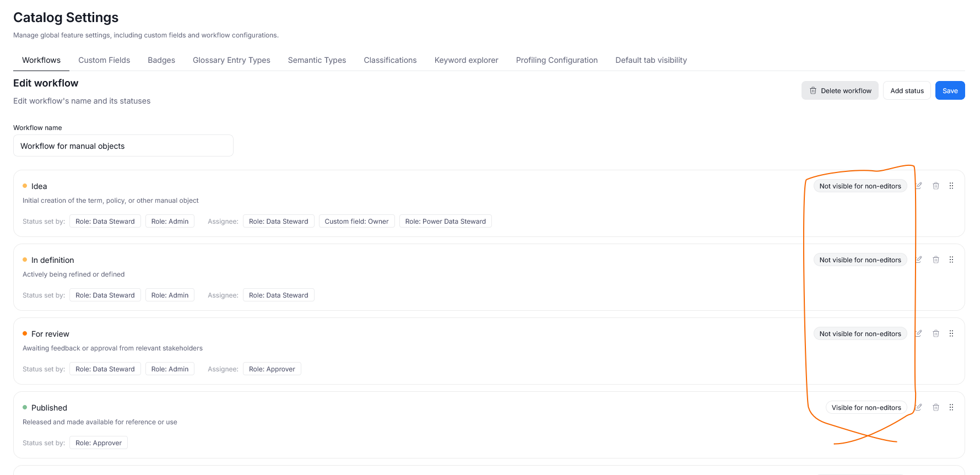The image size is (980, 475).
Task: Grab the For review drag handle
Action: [x=951, y=333]
